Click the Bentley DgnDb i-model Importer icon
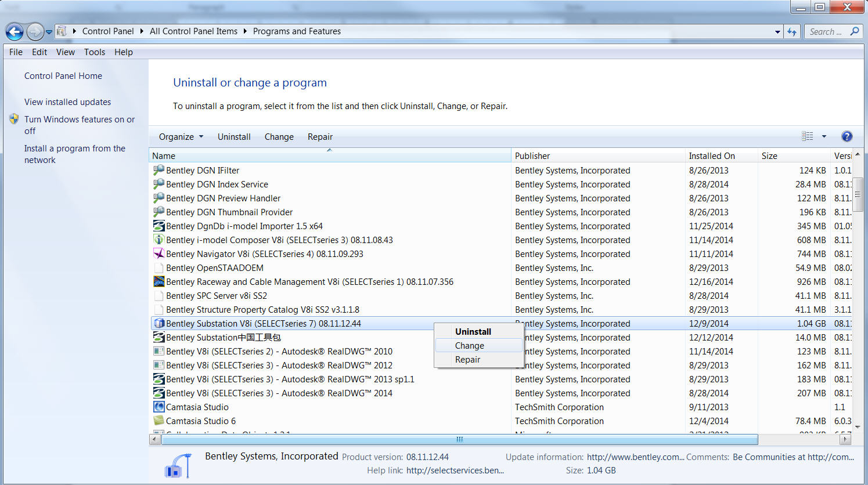 click(159, 226)
